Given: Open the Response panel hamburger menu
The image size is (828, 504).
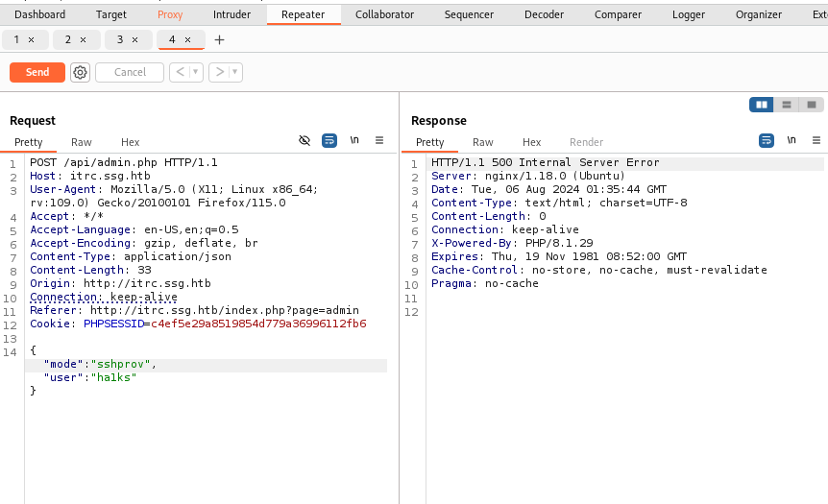Looking at the screenshot, I should [x=816, y=140].
